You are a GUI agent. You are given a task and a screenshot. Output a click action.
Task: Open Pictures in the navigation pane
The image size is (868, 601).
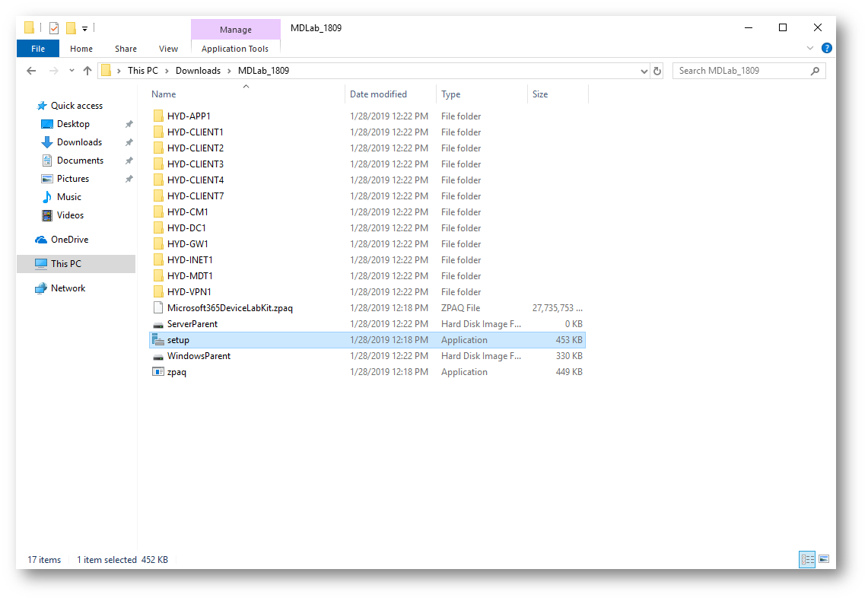[x=72, y=179]
